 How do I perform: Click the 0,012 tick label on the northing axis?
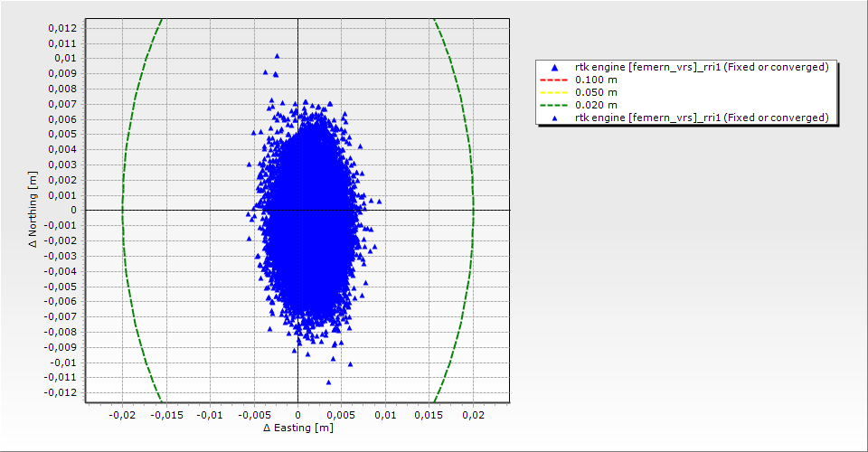61,27
